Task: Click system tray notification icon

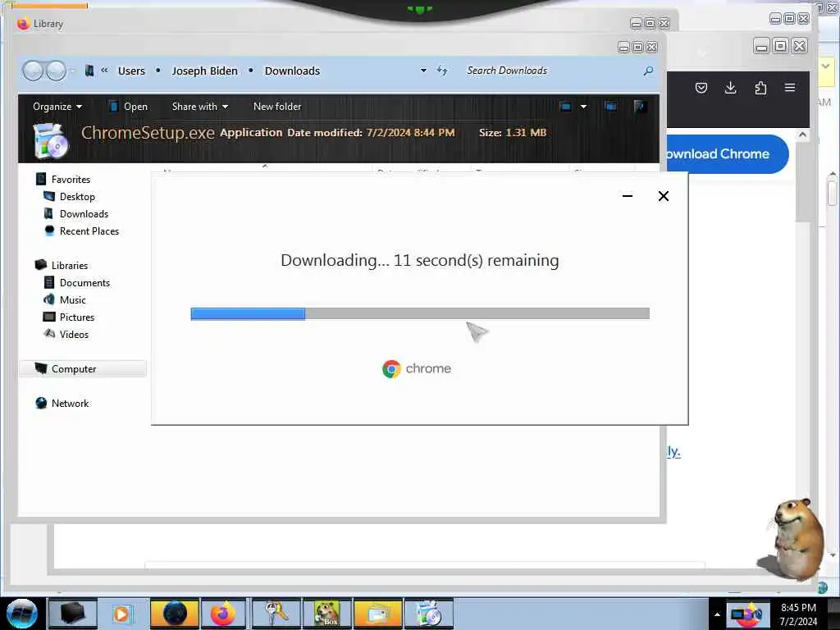Action: (748, 614)
